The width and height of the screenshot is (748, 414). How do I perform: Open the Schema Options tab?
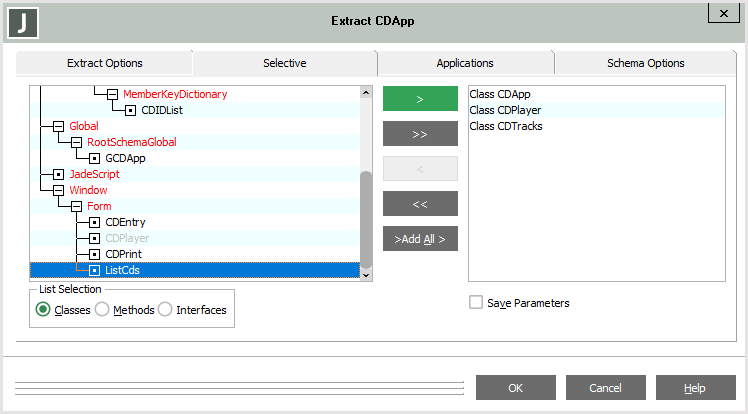click(645, 63)
